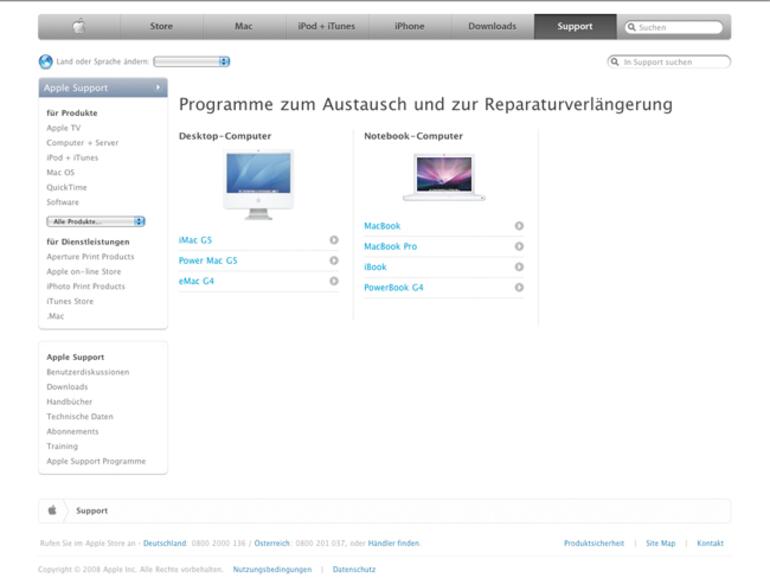The width and height of the screenshot is (770, 578).
Task: Open the Alle Produkte dropdown
Action: 96,221
